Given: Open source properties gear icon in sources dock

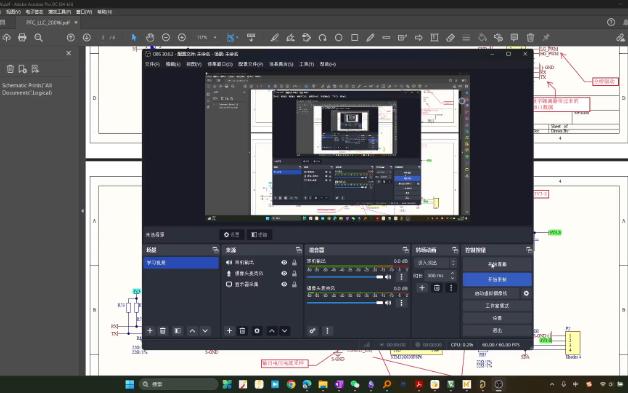Looking at the screenshot, I should (x=257, y=331).
